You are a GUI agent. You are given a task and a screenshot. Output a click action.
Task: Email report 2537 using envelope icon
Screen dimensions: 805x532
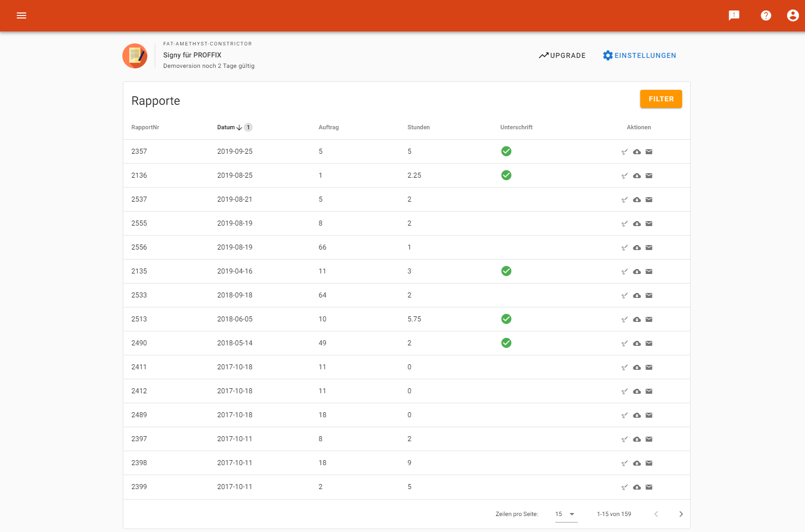click(649, 200)
